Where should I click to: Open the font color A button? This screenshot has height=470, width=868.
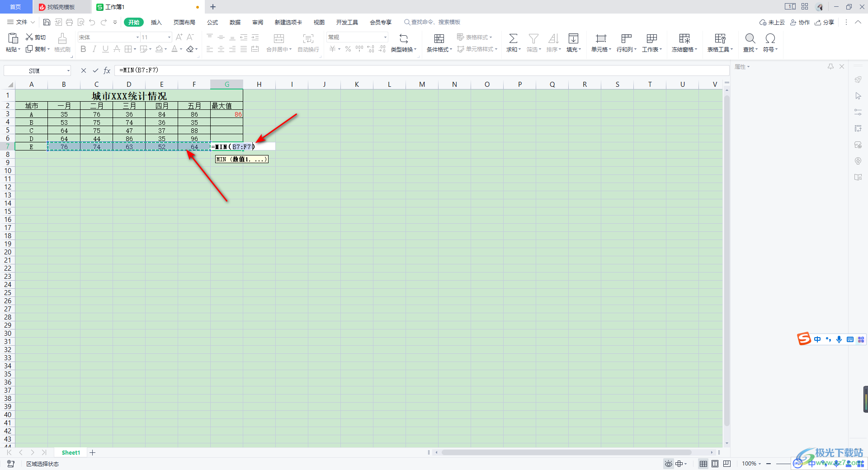tap(175, 49)
